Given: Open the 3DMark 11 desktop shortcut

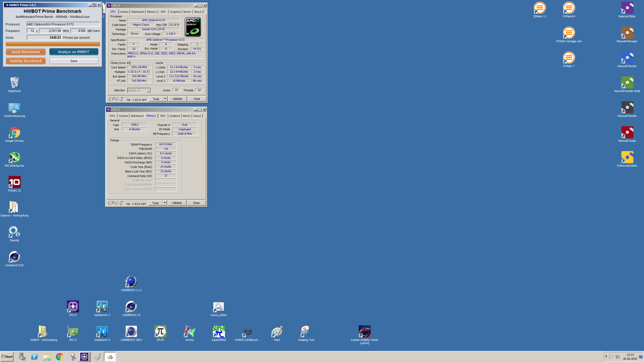Looking at the screenshot, I should 540,10.
